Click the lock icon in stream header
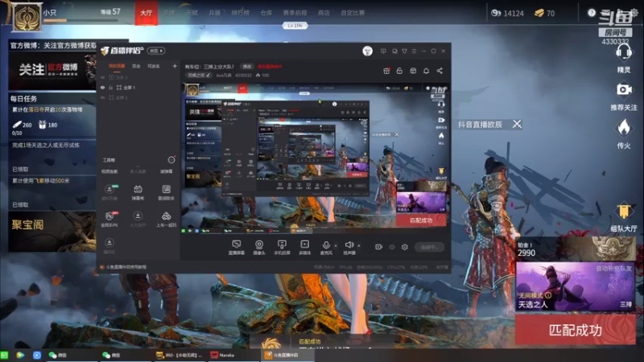The image size is (644, 362). (399, 71)
